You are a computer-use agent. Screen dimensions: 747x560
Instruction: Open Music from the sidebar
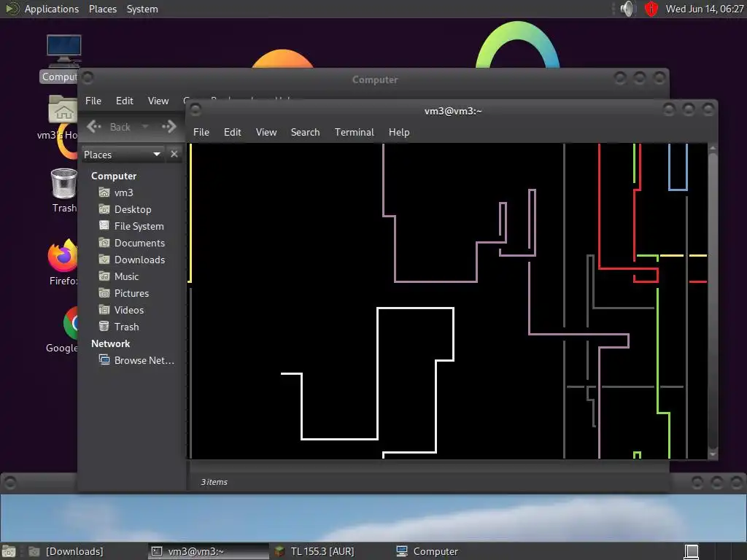(x=126, y=276)
